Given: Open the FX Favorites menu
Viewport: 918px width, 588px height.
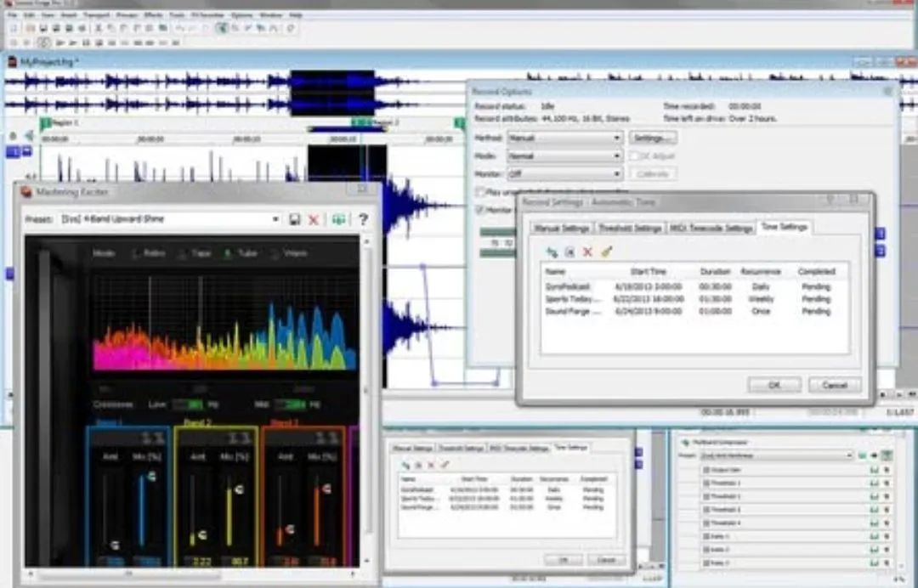Looking at the screenshot, I should click(x=208, y=14).
